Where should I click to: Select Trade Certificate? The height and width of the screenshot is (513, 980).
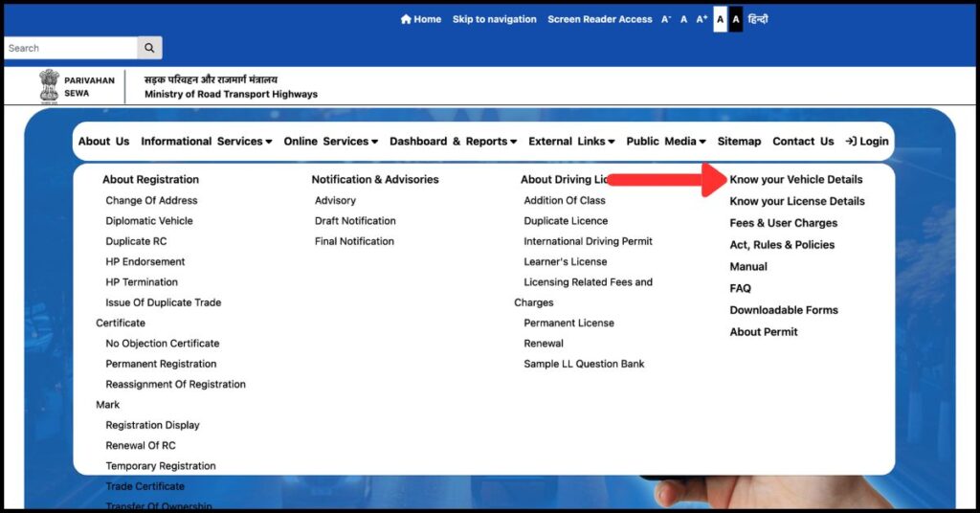pos(145,486)
